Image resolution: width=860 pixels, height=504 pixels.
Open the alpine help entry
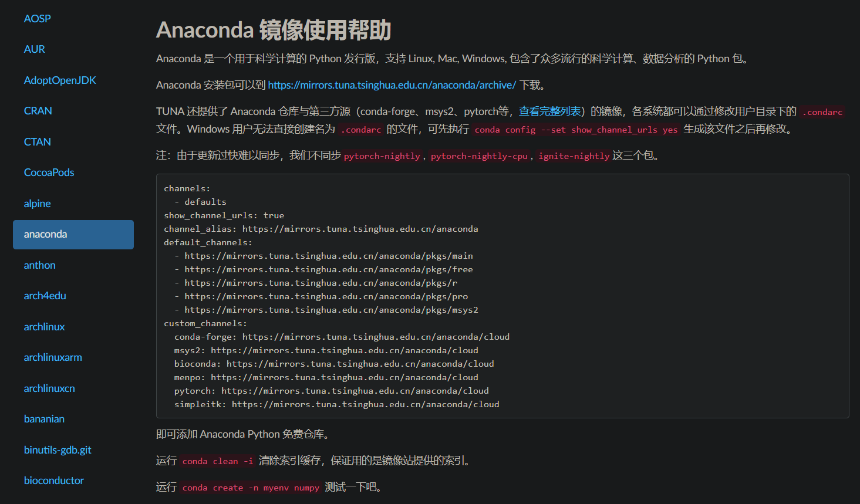(x=37, y=204)
